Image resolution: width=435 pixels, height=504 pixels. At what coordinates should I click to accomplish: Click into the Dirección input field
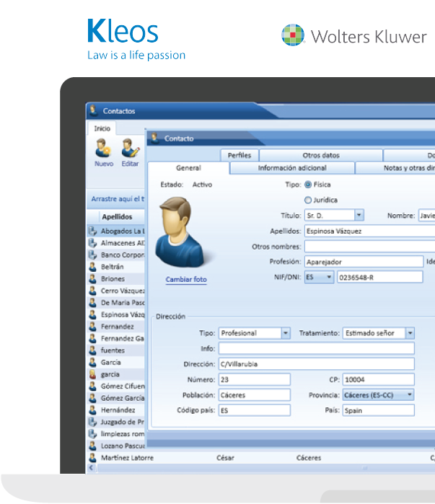(316, 364)
